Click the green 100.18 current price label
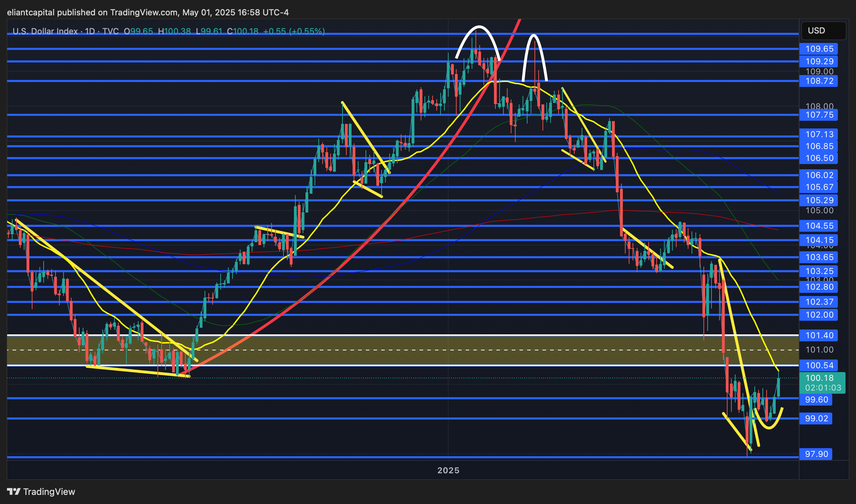 (822, 383)
